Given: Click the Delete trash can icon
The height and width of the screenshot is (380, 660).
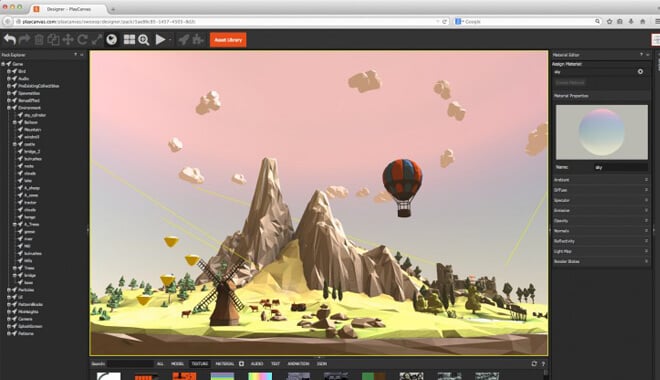Looking at the screenshot, I should click(x=39, y=40).
